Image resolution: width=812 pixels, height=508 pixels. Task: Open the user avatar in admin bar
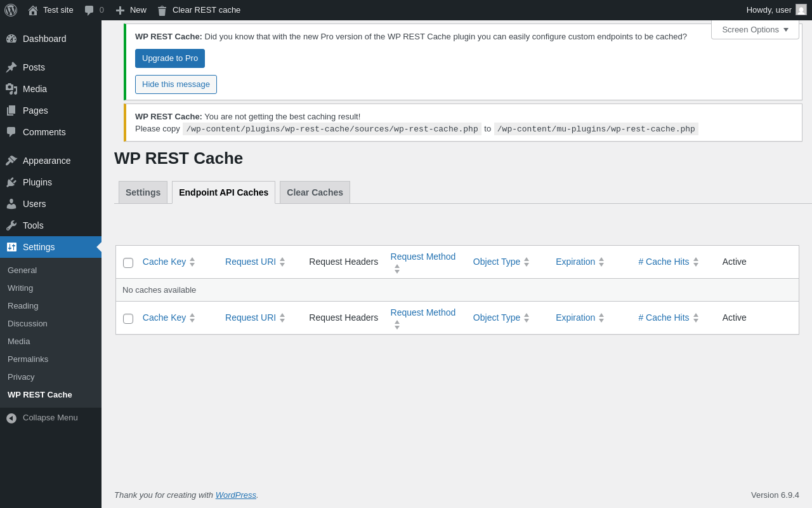pyautogui.click(x=801, y=10)
